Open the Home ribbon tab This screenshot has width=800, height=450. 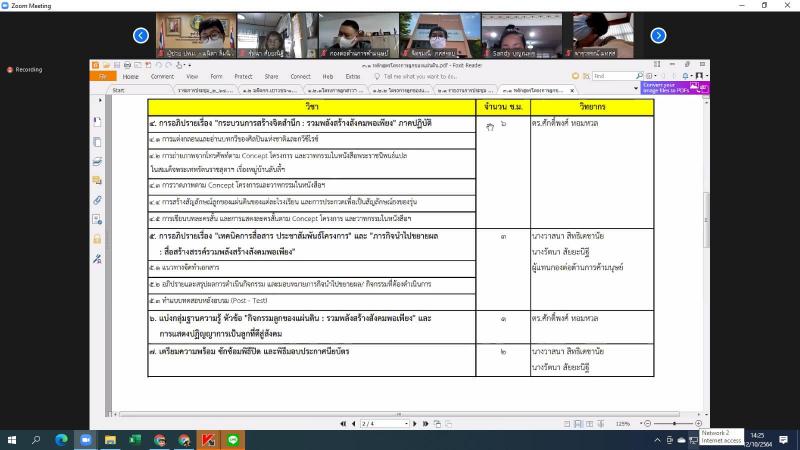pos(131,77)
